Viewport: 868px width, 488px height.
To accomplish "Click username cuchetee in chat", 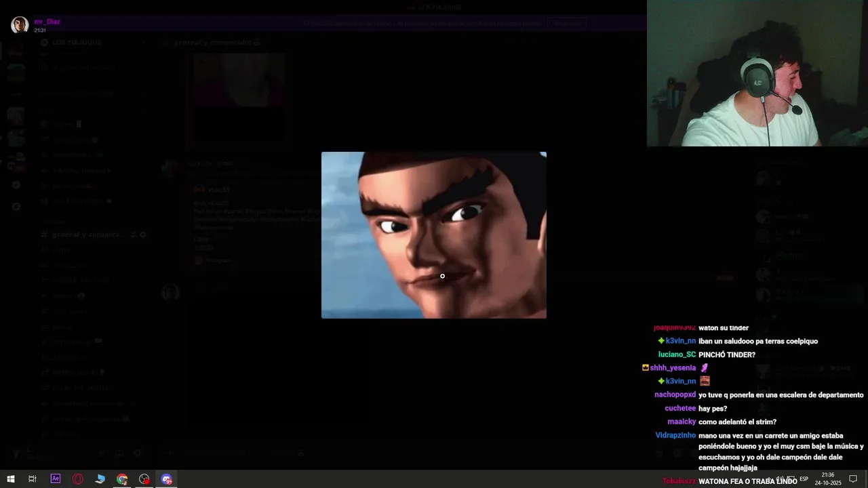I will pos(680,409).
